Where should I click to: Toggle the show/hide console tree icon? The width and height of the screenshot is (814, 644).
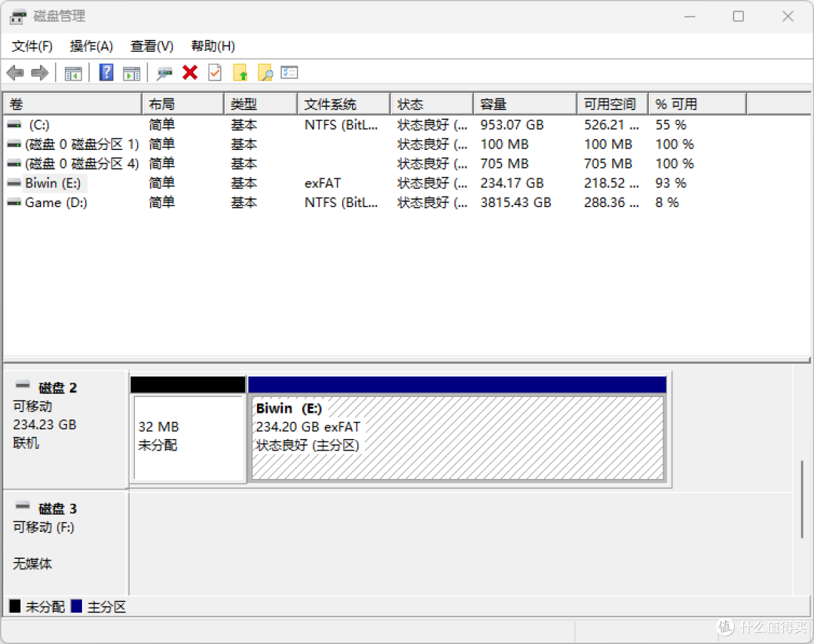pyautogui.click(x=73, y=73)
